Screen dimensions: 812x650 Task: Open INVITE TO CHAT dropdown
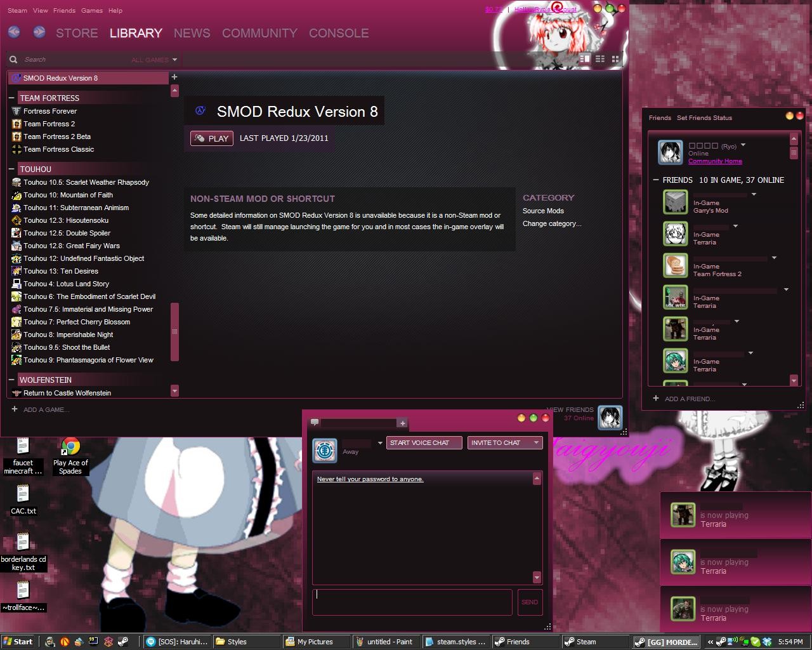coord(505,442)
